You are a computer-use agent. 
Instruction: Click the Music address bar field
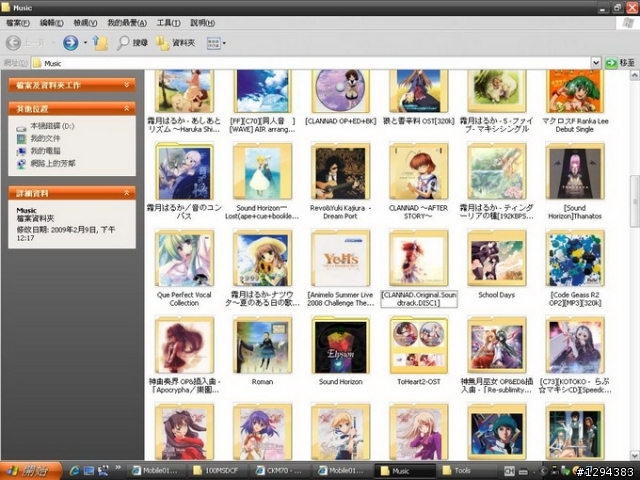[x=311, y=63]
